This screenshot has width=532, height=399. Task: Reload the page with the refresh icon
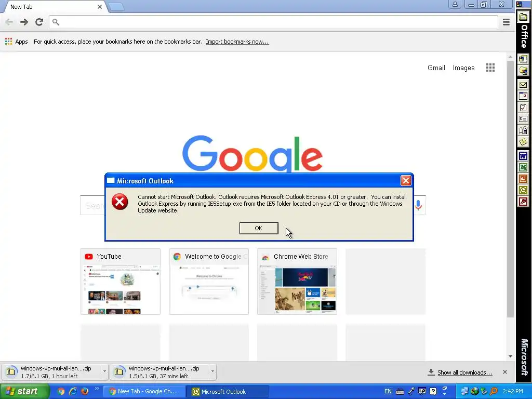pyautogui.click(x=39, y=22)
